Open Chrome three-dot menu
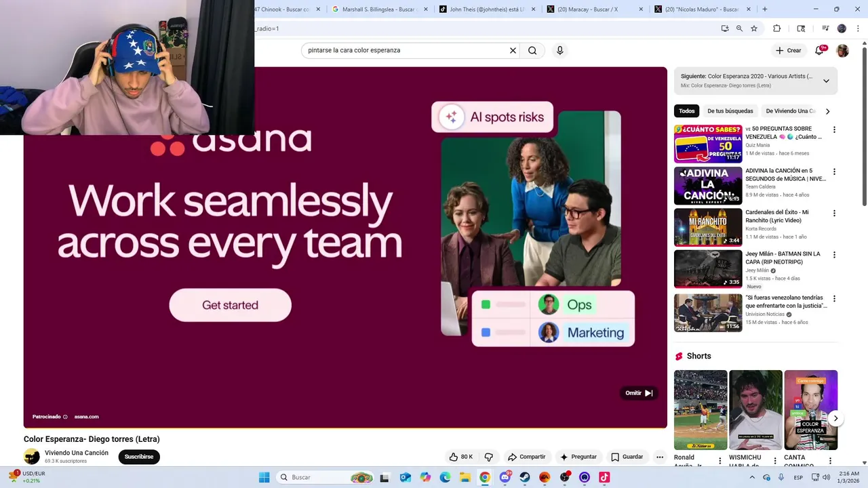The height and width of the screenshot is (488, 868). (856, 28)
